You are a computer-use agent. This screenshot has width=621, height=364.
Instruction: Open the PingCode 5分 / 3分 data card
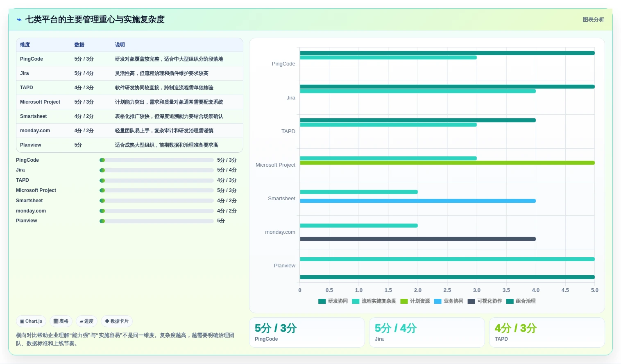tap(307, 332)
